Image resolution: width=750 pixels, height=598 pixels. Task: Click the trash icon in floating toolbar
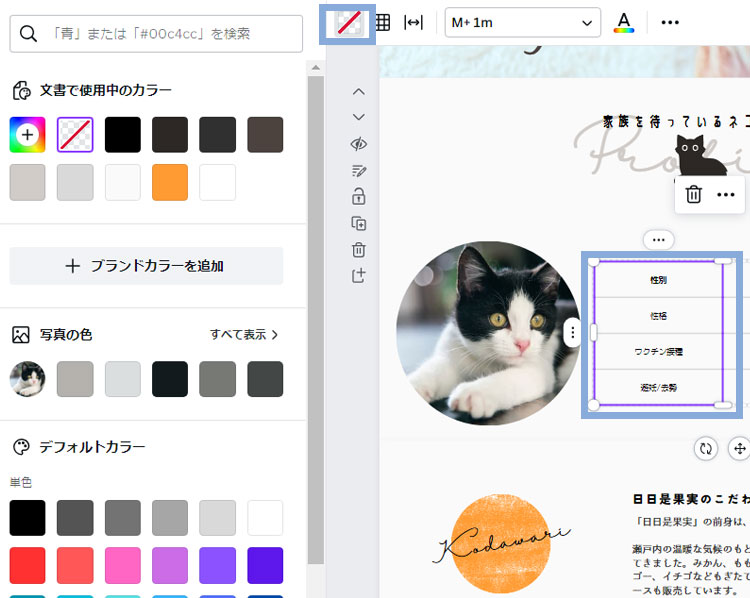point(694,195)
